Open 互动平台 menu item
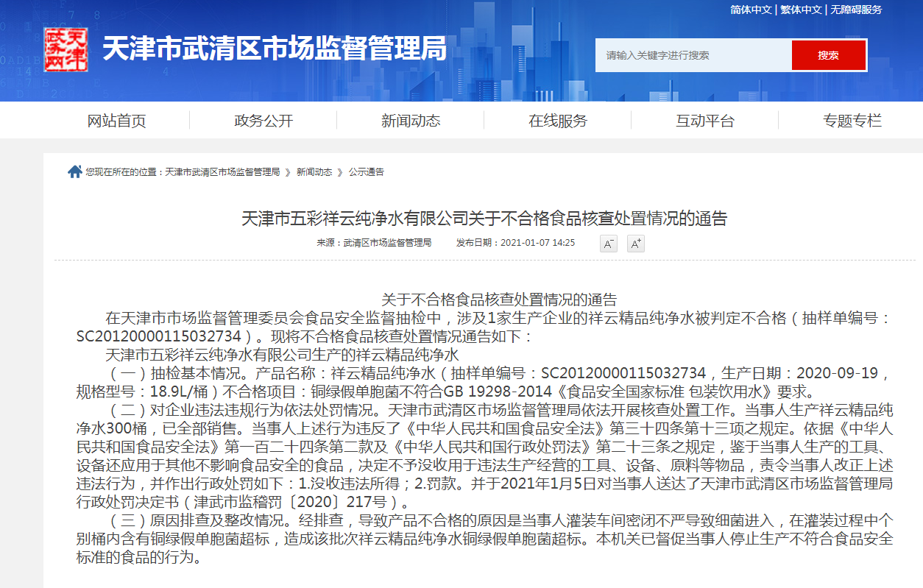 point(705,121)
